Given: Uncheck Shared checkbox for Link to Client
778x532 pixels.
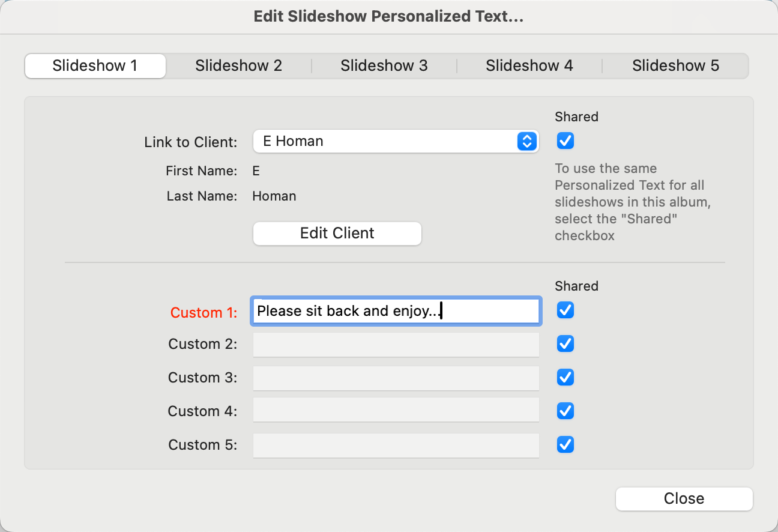Looking at the screenshot, I should 565,141.
